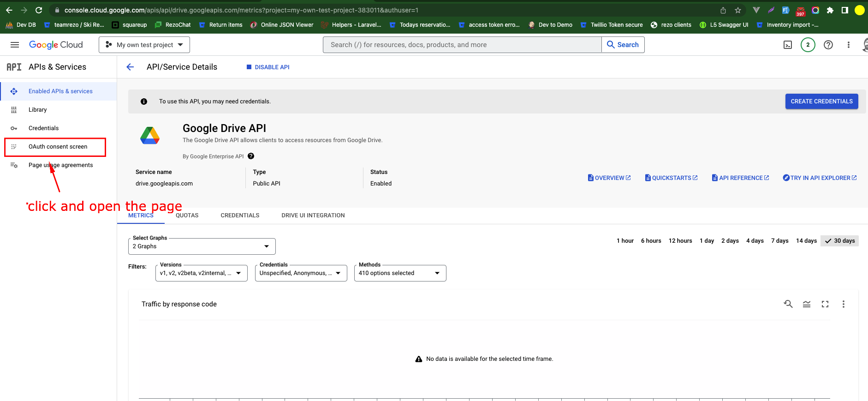This screenshot has height=401, width=868.
Task: Click the chart search magnifier icon
Action: tap(788, 304)
